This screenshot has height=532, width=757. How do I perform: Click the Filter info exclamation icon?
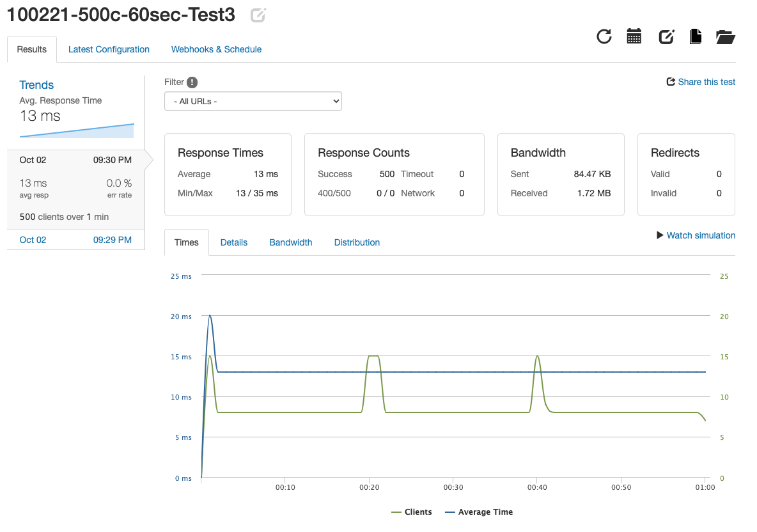(x=192, y=82)
